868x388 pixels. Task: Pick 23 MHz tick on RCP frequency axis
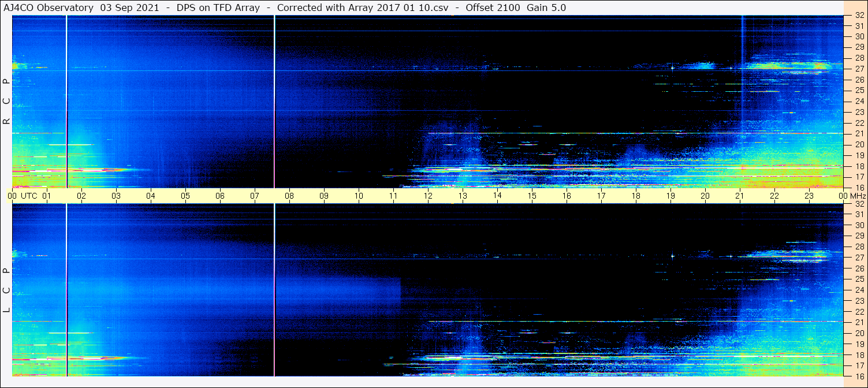pyautogui.click(x=859, y=112)
